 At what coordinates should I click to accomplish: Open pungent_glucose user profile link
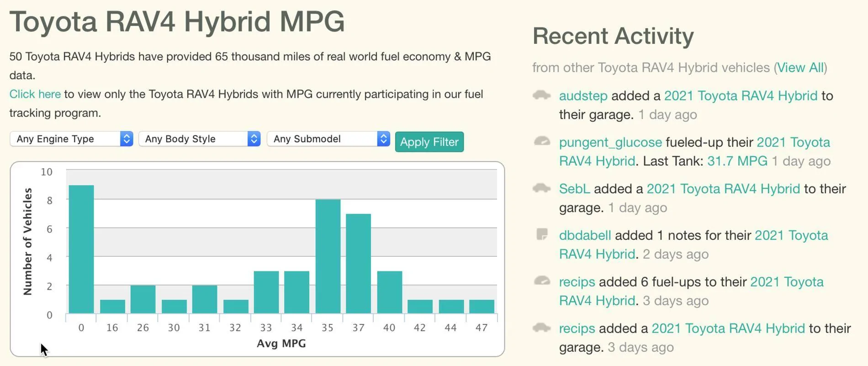pyautogui.click(x=610, y=142)
